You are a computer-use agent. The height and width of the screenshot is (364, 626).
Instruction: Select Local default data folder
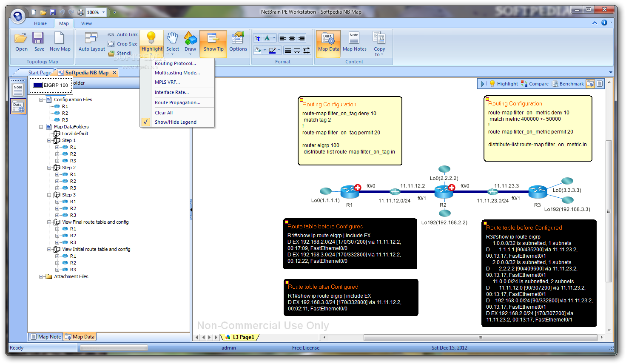click(75, 134)
